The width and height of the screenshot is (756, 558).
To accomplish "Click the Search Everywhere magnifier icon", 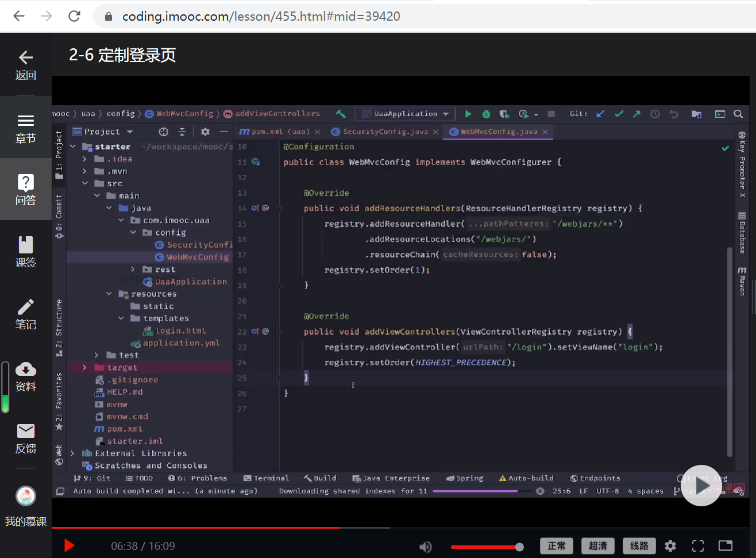I will [x=739, y=114].
